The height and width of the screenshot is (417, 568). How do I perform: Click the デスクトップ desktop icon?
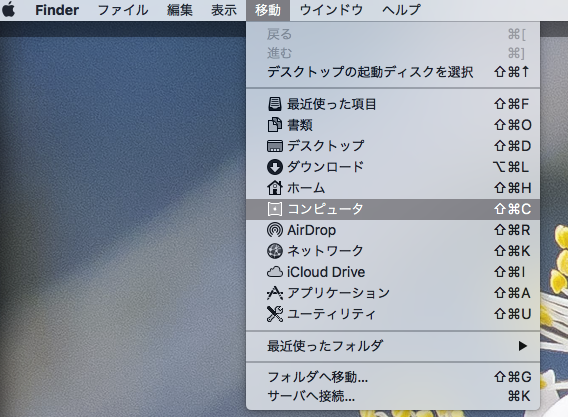point(275,146)
